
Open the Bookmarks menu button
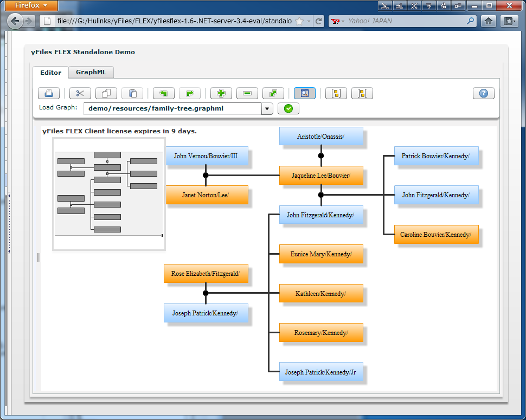[509, 21]
